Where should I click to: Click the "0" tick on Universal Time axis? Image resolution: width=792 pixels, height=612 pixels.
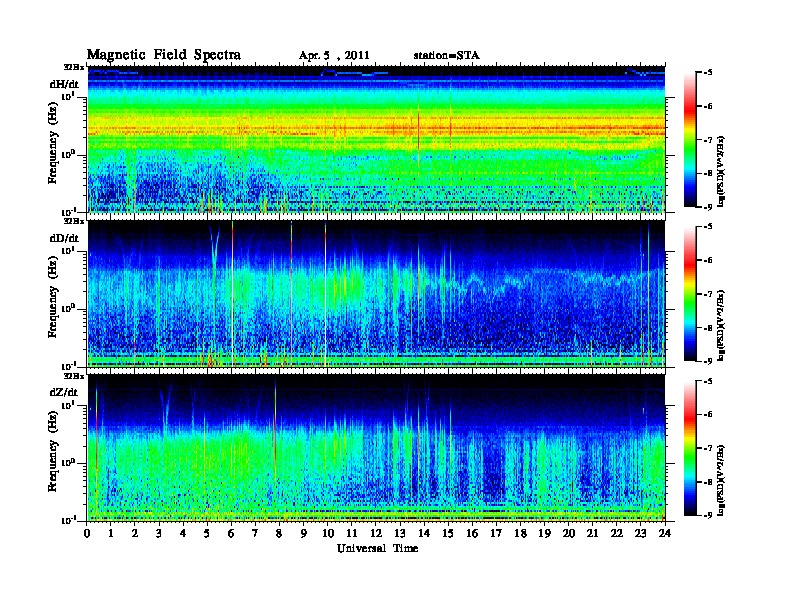click(87, 533)
